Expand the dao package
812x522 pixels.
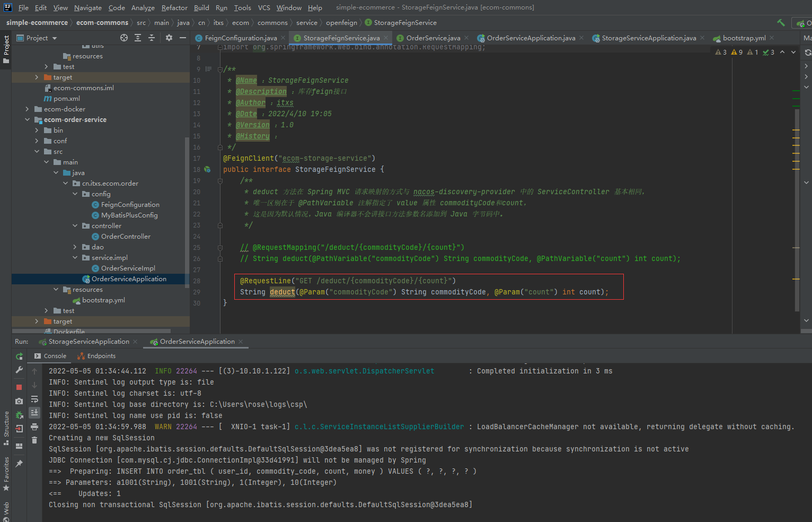tap(75, 247)
